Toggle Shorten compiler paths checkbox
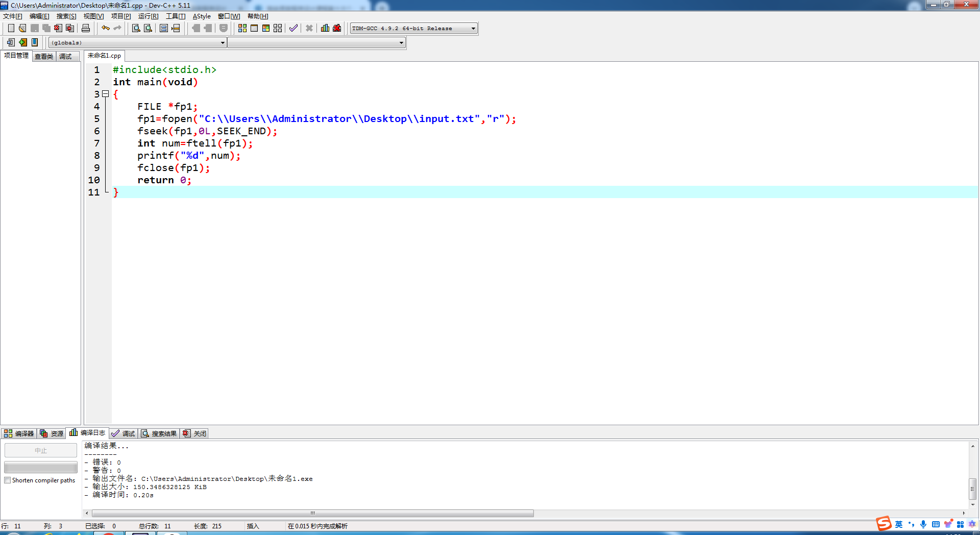 (8, 480)
